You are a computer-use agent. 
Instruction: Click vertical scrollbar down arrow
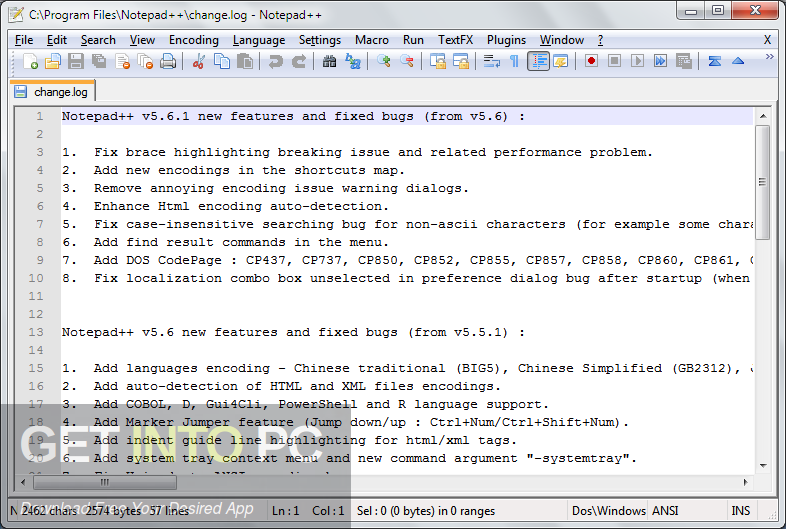(762, 466)
